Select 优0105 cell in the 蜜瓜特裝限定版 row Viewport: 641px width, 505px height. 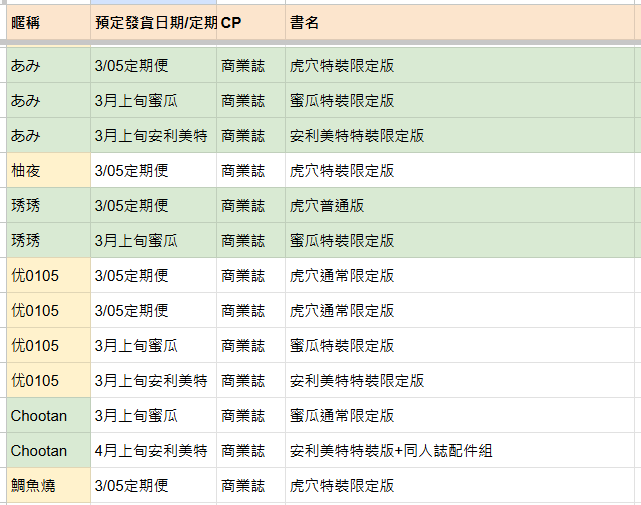(x=49, y=346)
